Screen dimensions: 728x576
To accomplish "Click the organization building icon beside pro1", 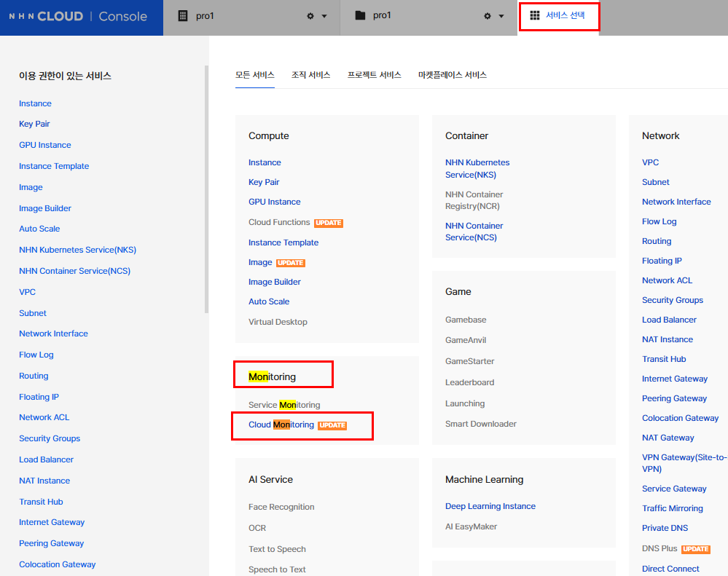I will point(183,16).
